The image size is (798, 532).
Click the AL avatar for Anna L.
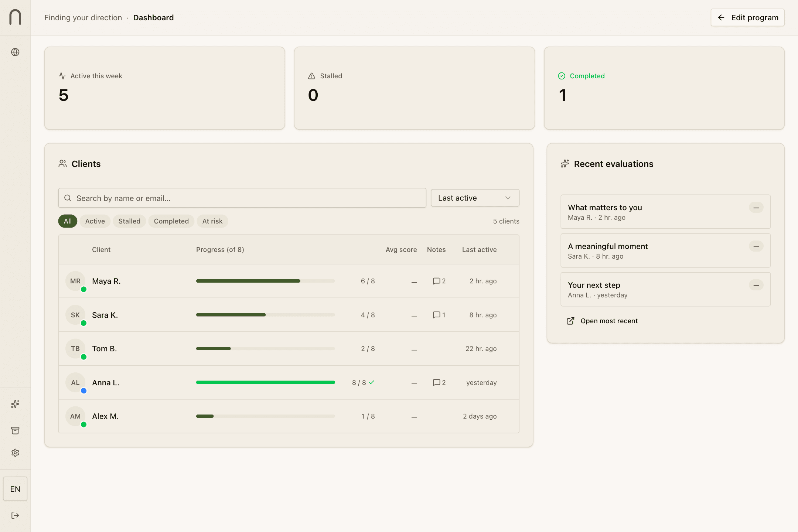point(75,383)
